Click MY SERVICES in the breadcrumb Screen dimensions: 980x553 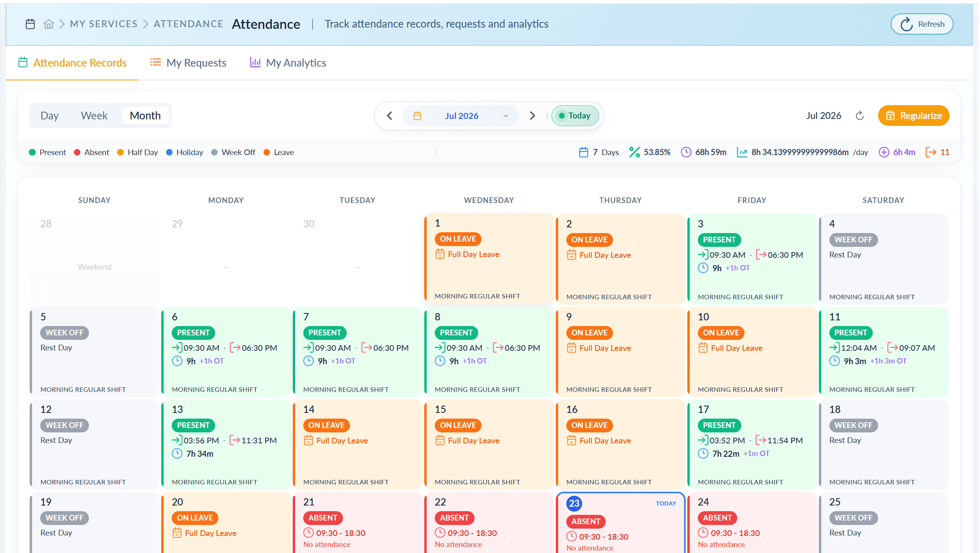click(x=104, y=24)
